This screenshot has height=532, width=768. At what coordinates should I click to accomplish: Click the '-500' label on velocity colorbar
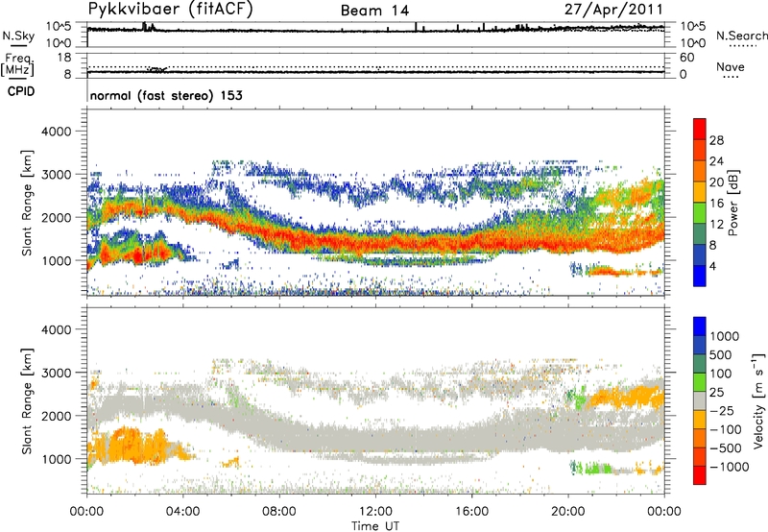725,448
